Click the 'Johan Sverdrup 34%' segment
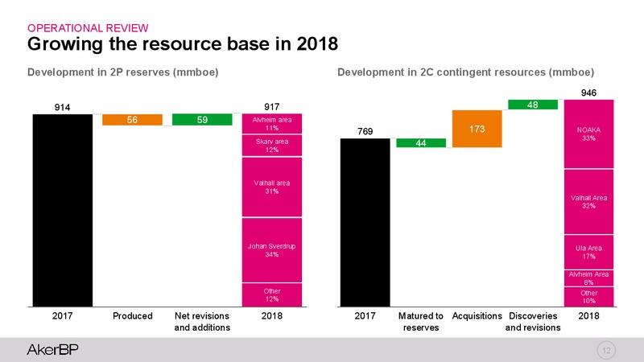The height and width of the screenshot is (362, 644). (x=272, y=250)
